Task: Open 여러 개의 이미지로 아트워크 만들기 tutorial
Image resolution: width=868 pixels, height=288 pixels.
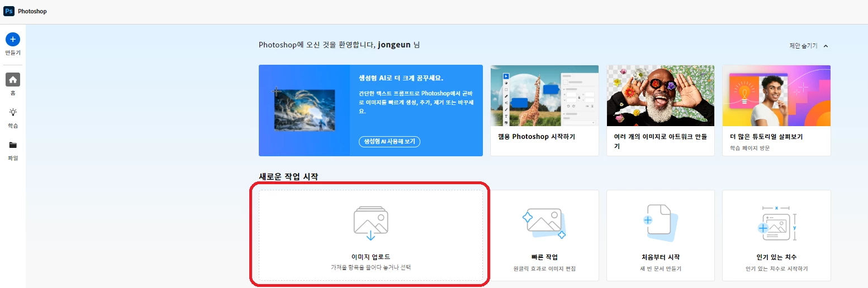Action: click(x=660, y=111)
